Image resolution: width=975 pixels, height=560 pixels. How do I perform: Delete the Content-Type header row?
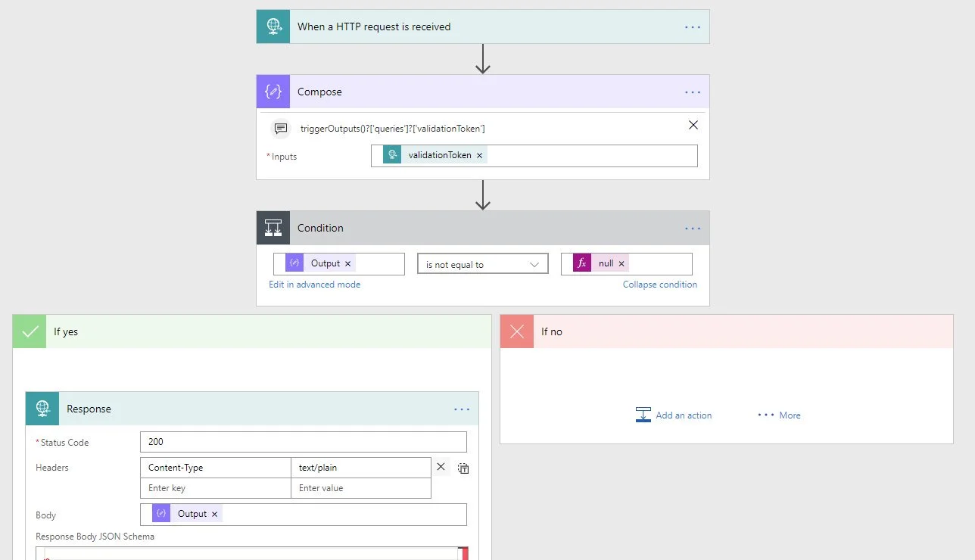tap(441, 467)
